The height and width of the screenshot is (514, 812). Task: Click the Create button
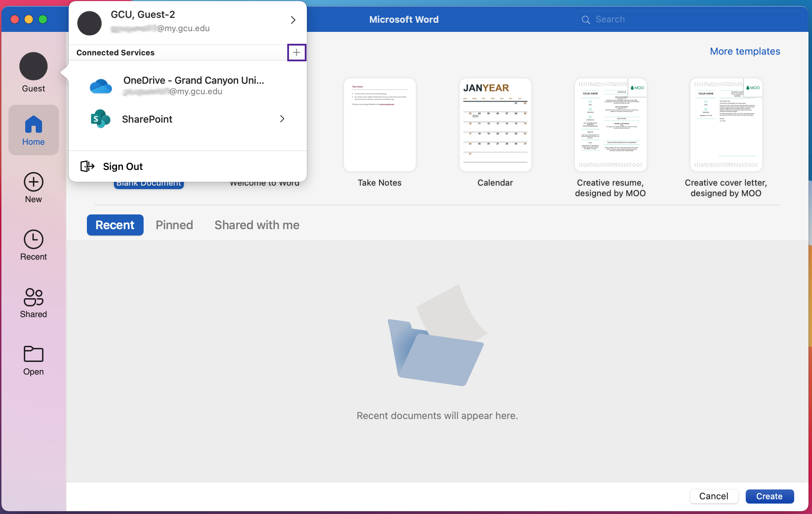tap(770, 496)
